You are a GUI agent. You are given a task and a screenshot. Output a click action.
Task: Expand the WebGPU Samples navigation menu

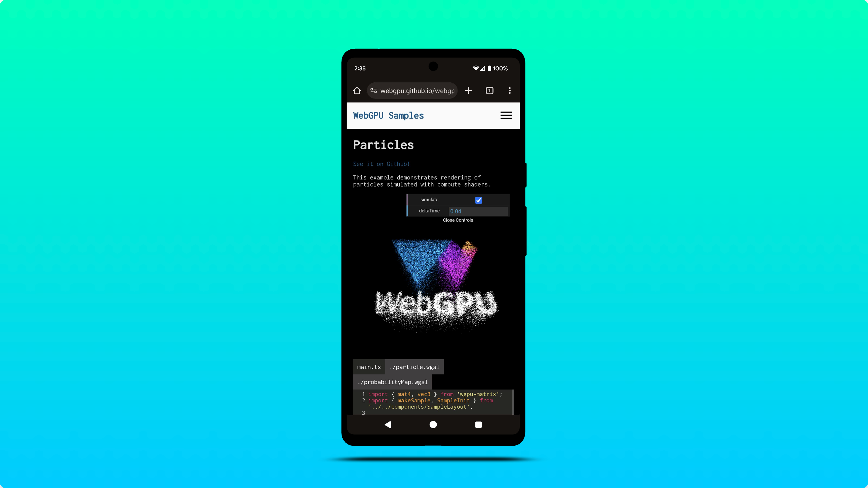tap(506, 115)
